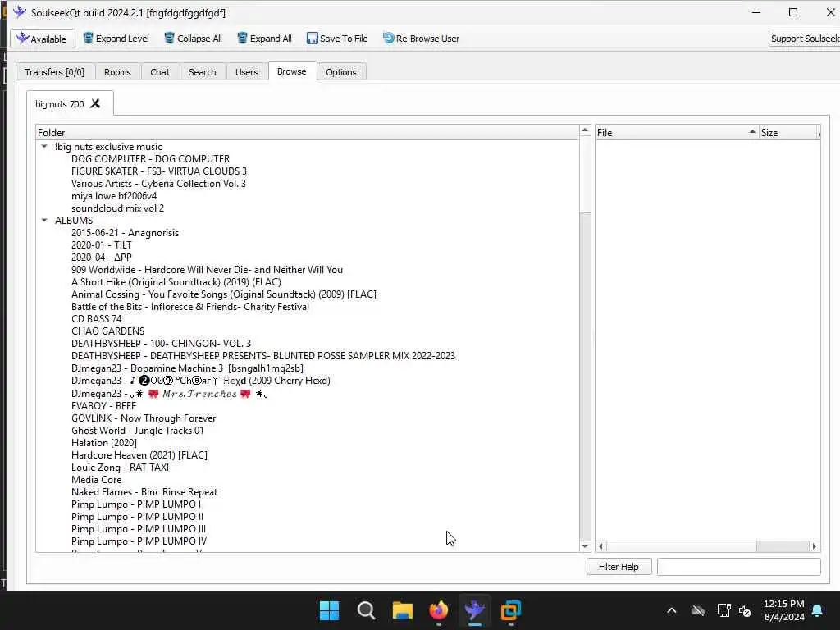
Task: Select DJmegan23 Mrs. Trenches folder
Action: [x=169, y=394]
